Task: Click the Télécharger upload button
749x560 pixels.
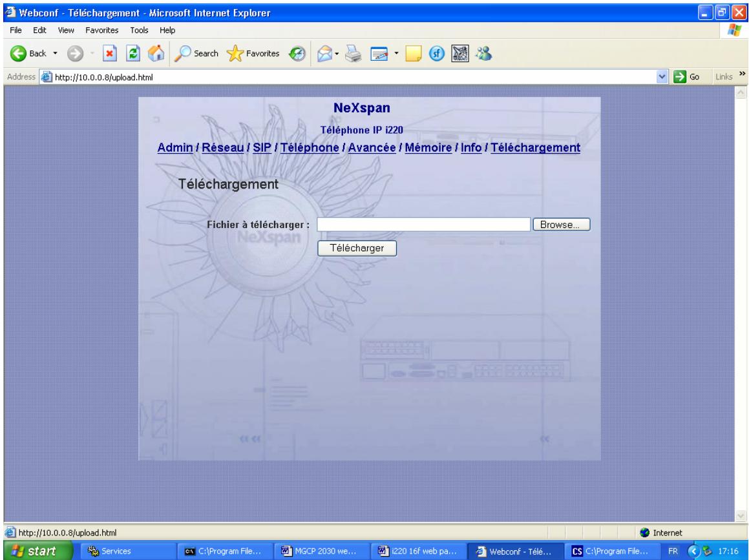Action: point(357,248)
